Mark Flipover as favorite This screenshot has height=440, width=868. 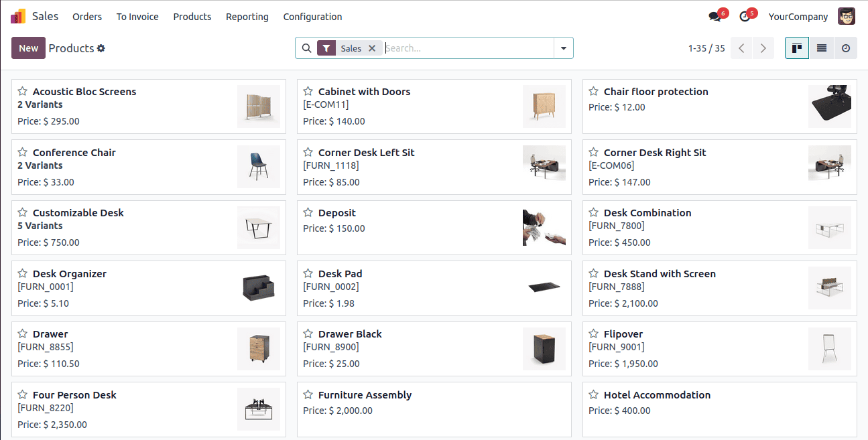[x=594, y=334]
